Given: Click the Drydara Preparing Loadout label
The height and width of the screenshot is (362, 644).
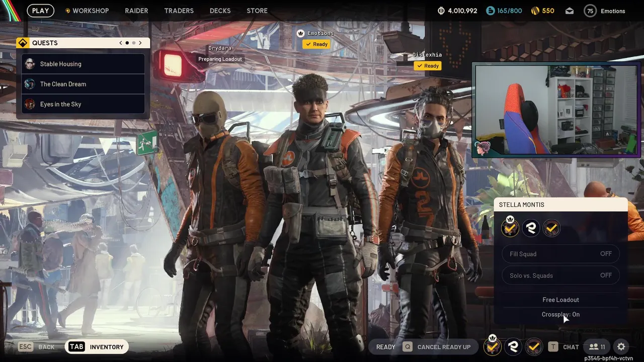Looking at the screenshot, I should (220, 59).
